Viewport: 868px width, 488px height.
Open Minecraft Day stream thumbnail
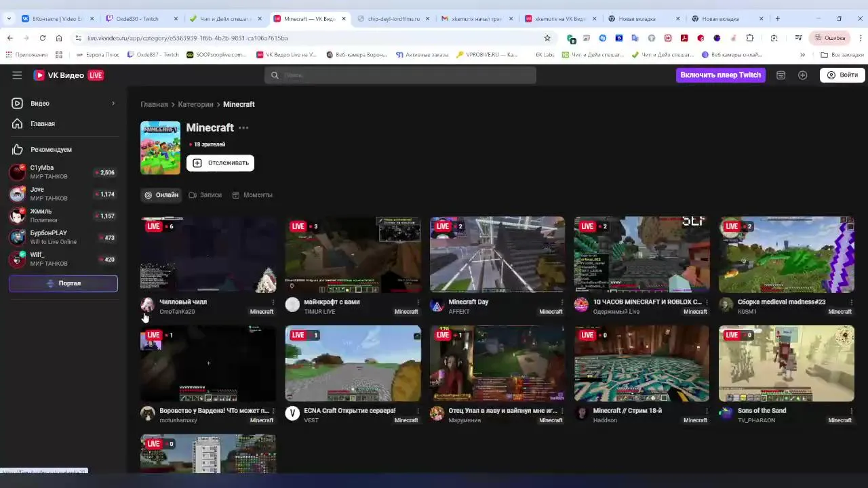click(x=497, y=254)
